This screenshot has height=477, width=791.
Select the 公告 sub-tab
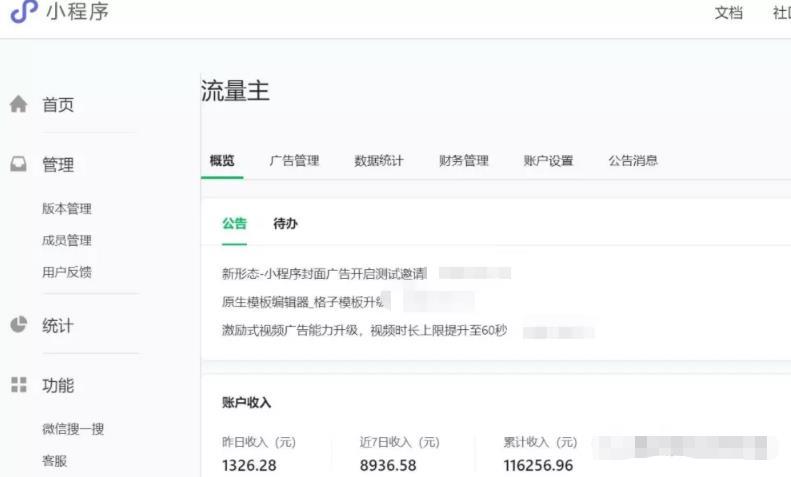(235, 223)
